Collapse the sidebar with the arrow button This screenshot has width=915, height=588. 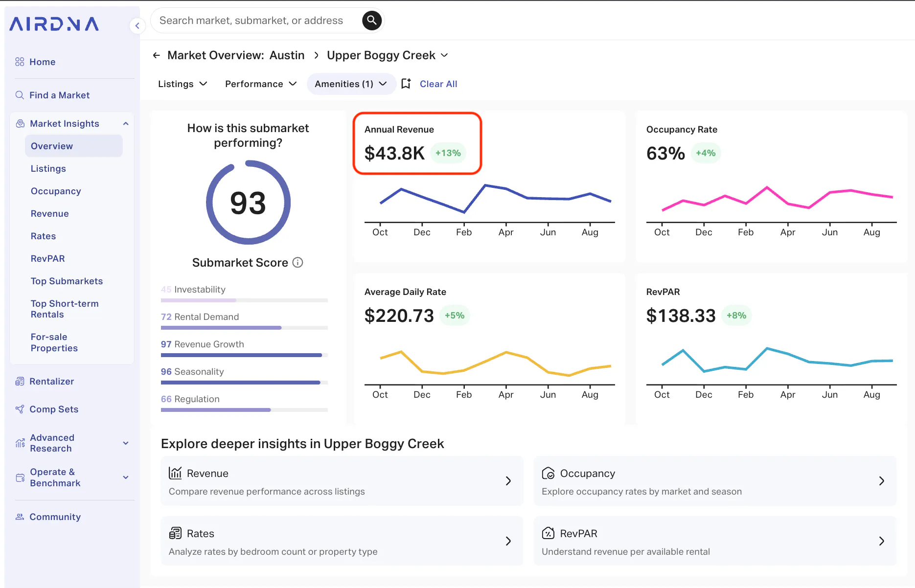[137, 25]
